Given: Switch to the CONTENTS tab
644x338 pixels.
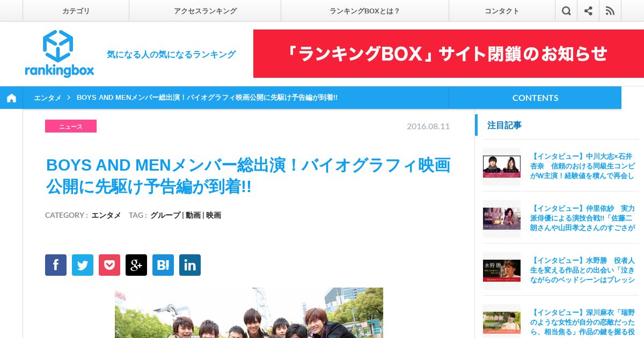Looking at the screenshot, I should pyautogui.click(x=535, y=98).
